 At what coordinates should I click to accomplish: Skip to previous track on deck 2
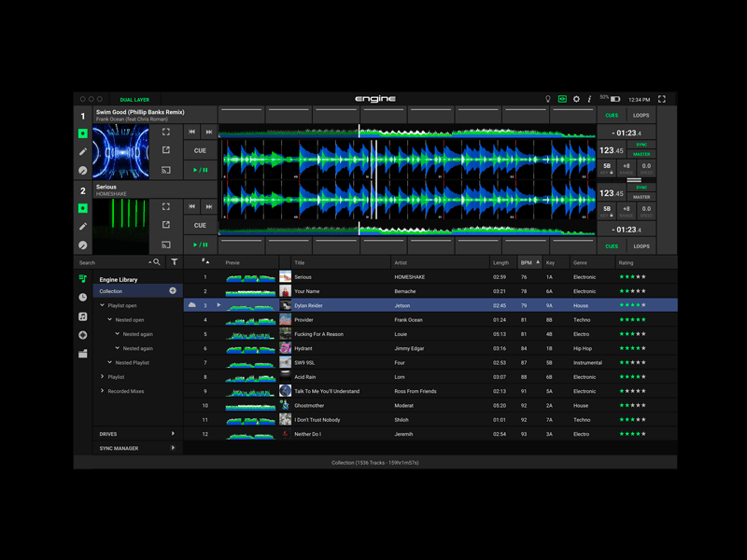click(x=191, y=206)
